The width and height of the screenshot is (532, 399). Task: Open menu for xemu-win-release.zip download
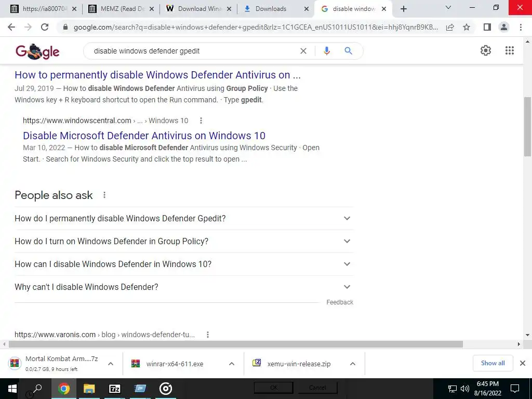pyautogui.click(x=353, y=364)
